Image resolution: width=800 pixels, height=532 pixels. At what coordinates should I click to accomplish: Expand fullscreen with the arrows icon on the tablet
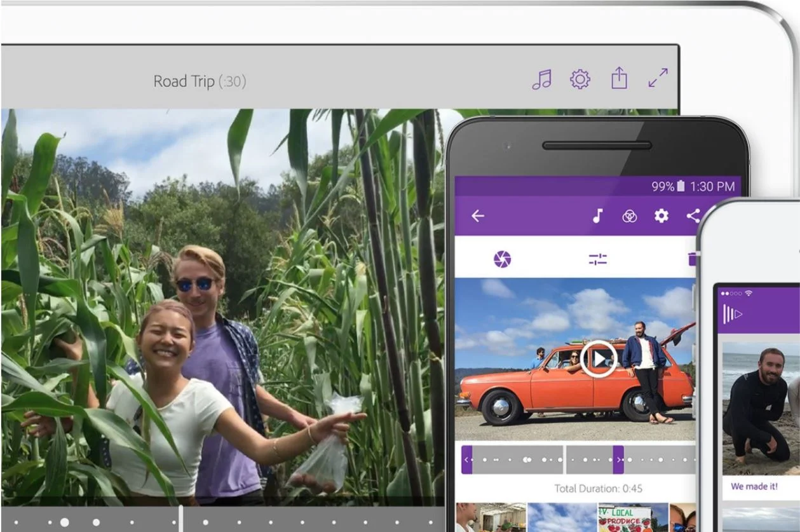tap(660, 78)
